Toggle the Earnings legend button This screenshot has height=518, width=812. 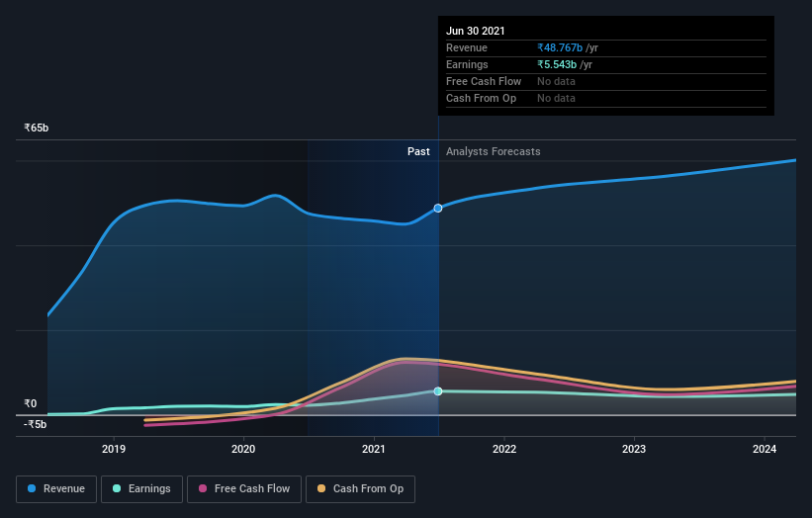click(x=141, y=489)
